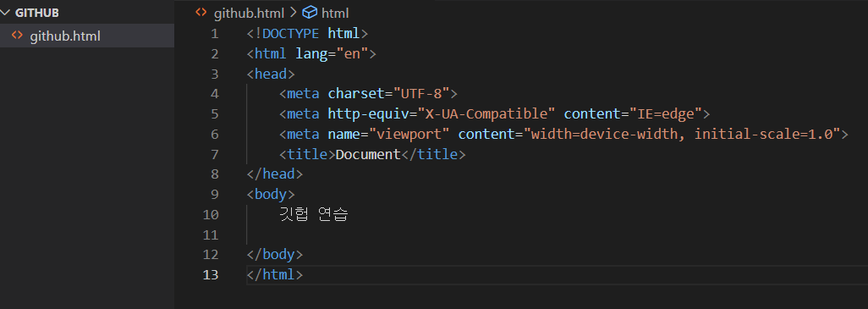Click line number 1 in the gutter
Viewport: 868px width, 309px height.
[214, 34]
